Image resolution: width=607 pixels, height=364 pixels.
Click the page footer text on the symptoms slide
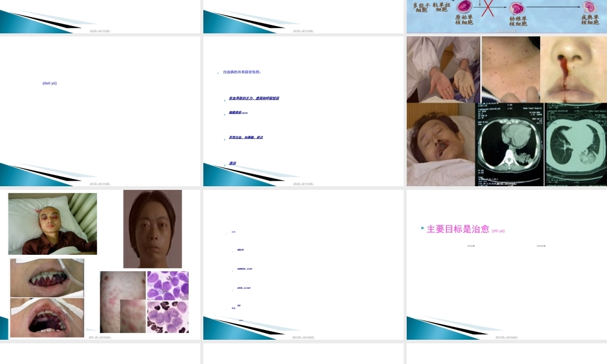click(303, 184)
